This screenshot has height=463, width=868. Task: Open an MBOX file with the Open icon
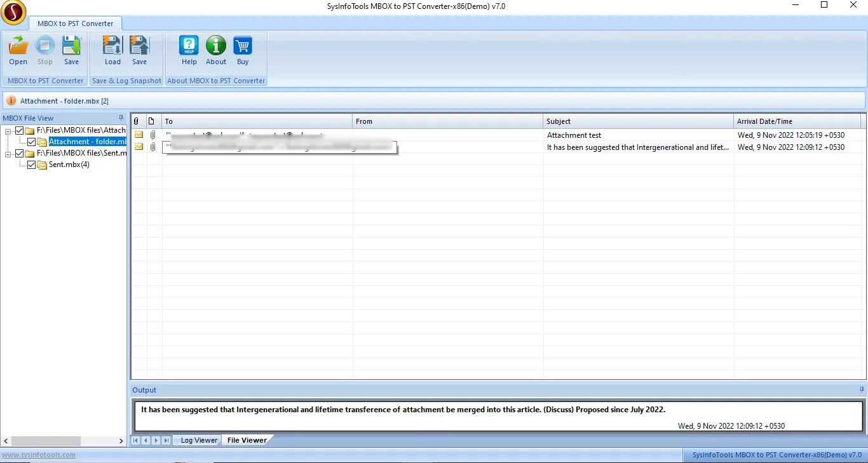18,46
